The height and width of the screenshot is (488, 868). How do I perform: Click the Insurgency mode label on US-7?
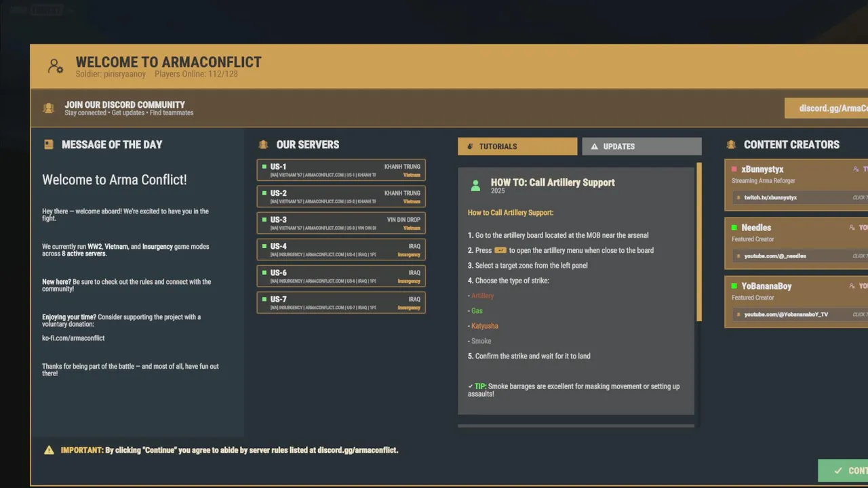point(409,308)
